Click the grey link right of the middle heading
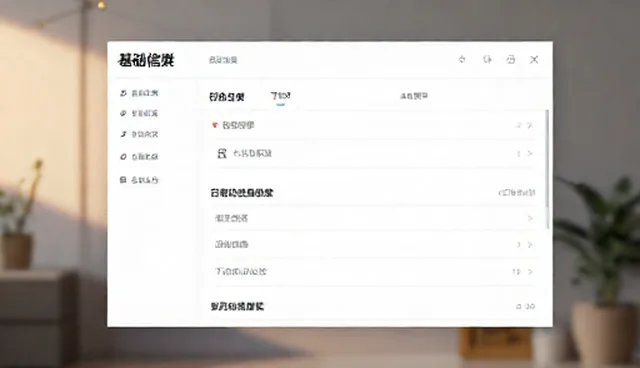The width and height of the screenshot is (640, 368). point(517,193)
